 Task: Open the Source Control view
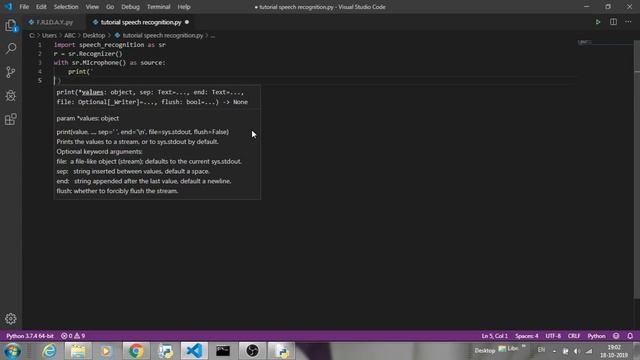11,72
